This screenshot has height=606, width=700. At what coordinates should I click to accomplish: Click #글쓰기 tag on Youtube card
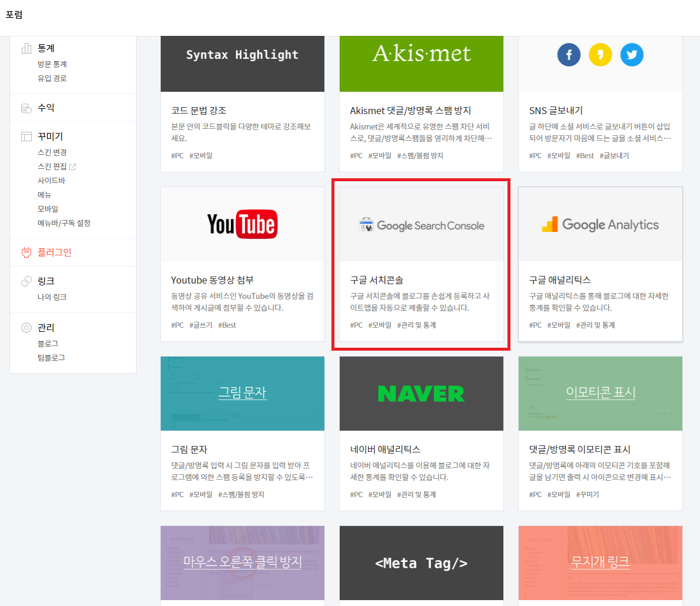point(201,325)
